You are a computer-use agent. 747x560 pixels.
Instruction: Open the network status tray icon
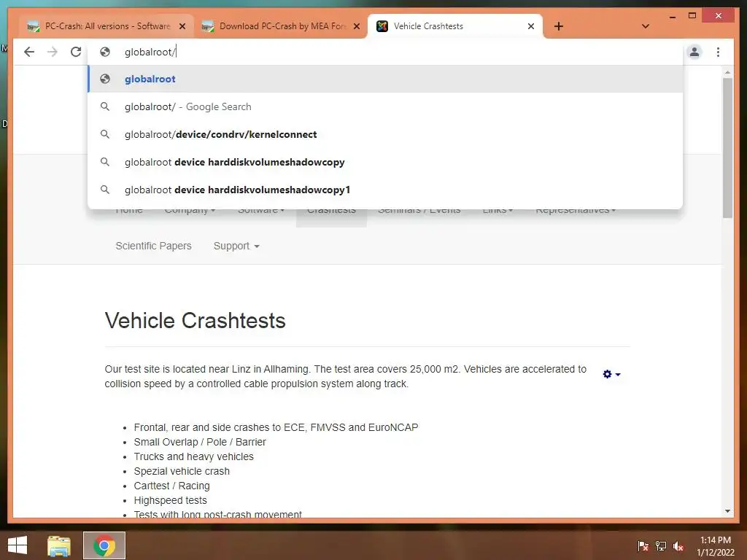click(661, 545)
